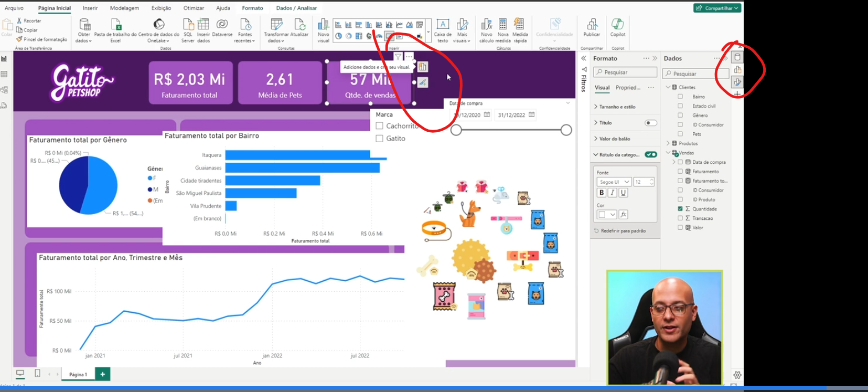Click Atualizar refresh icon
Image resolution: width=868 pixels, height=392 pixels.
(x=299, y=25)
